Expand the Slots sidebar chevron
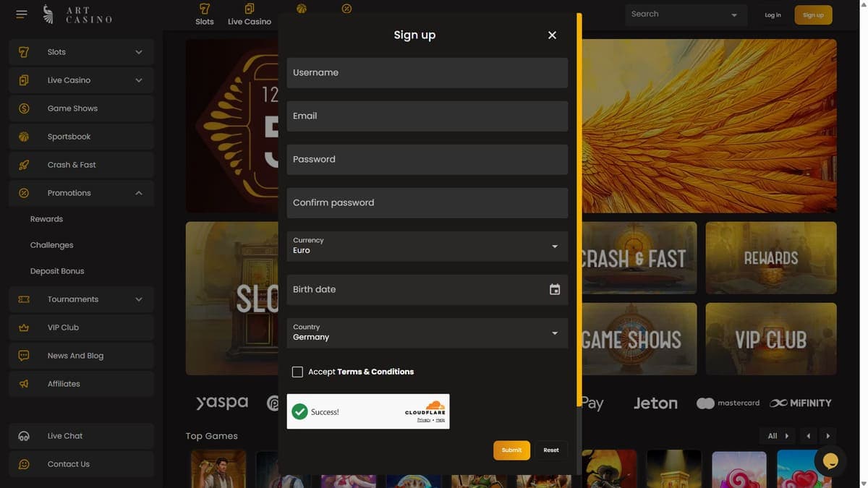This screenshot has width=868, height=488. click(139, 52)
